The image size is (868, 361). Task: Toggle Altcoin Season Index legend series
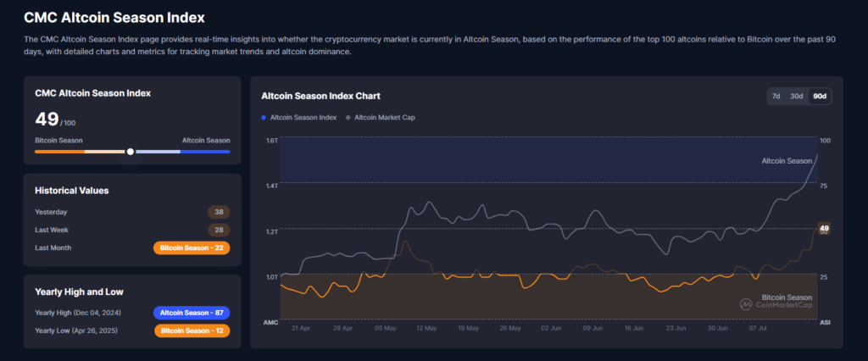[x=299, y=118]
